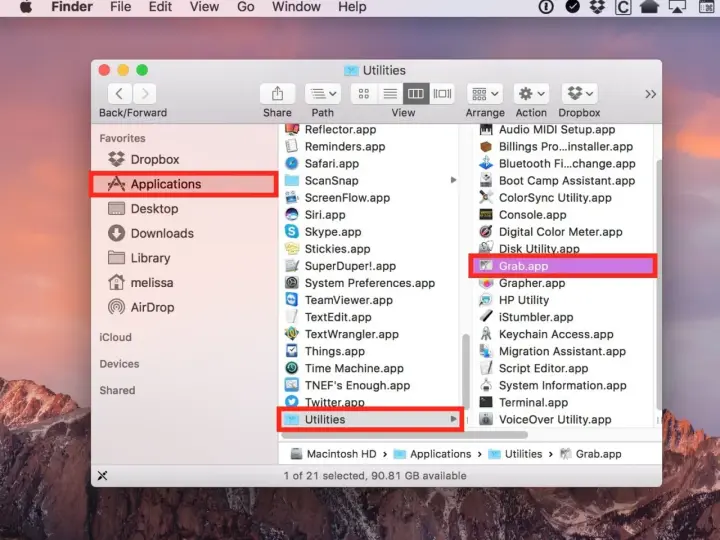This screenshot has width=720, height=540.
Task: Open the Arrange dropdown
Action: tap(485, 94)
